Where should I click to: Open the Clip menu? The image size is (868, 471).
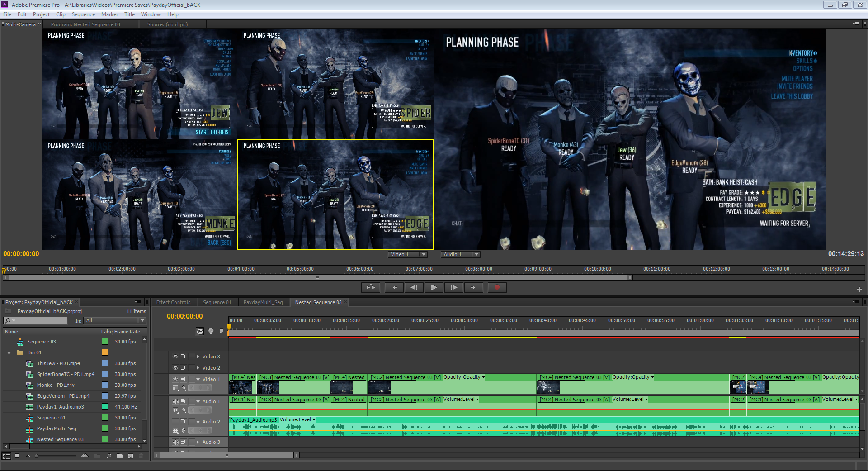coord(61,14)
